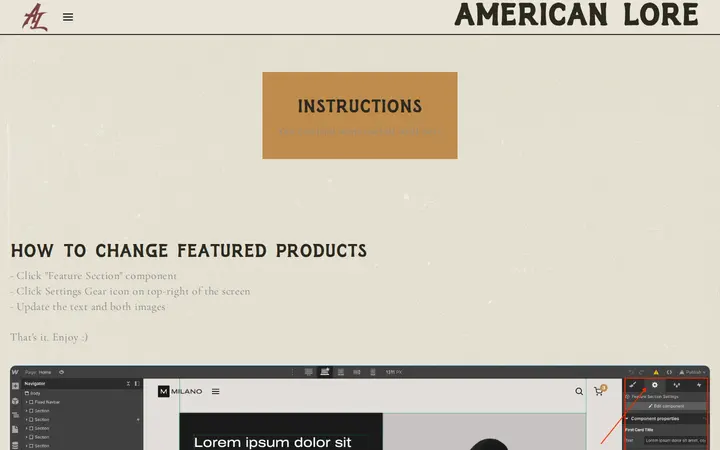Viewport: 720px width, 450px height.
Task: Click the American Lore site title
Action: pos(576,15)
